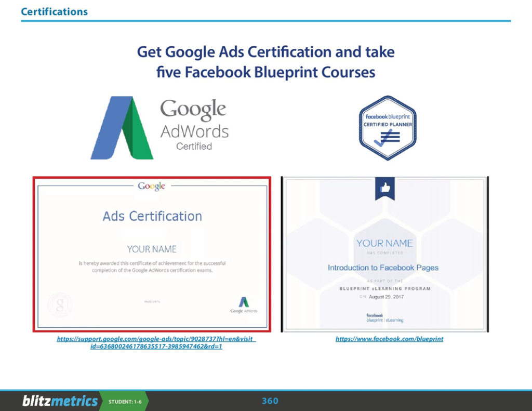Click the small Google AdWords logo on certificate

[x=243, y=304]
